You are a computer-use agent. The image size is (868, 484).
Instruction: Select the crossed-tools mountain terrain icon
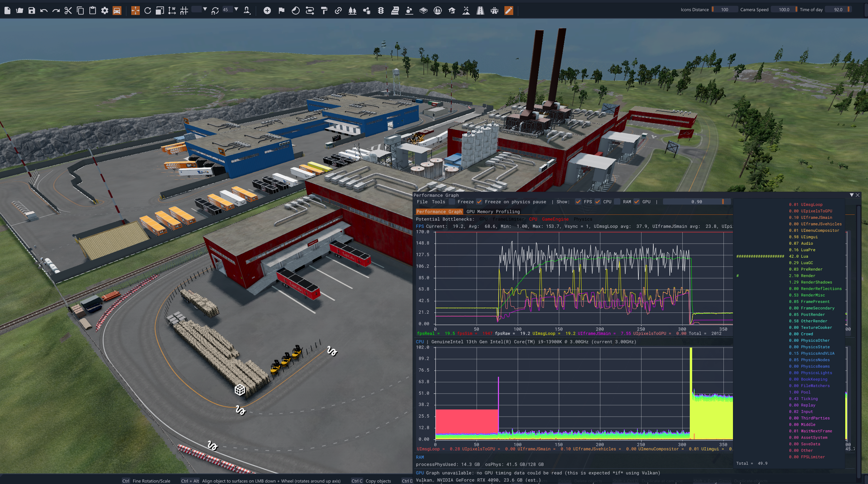pos(466,10)
